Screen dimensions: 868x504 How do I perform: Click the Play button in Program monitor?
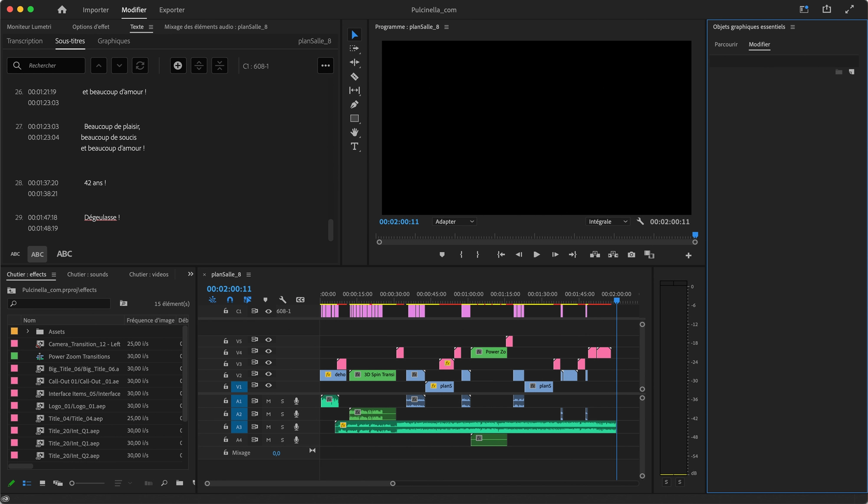(536, 255)
